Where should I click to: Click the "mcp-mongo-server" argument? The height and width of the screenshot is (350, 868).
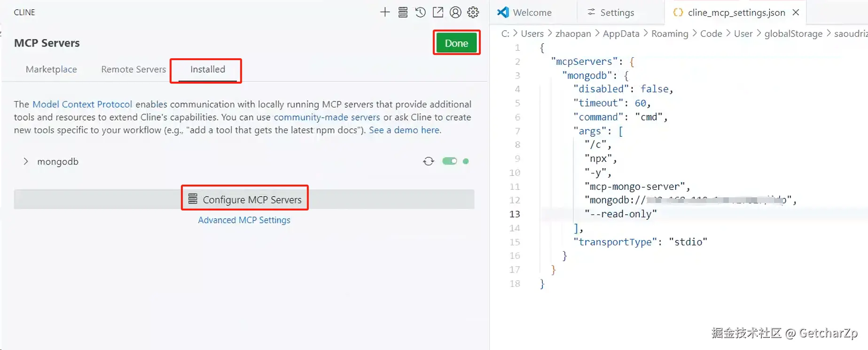point(634,187)
